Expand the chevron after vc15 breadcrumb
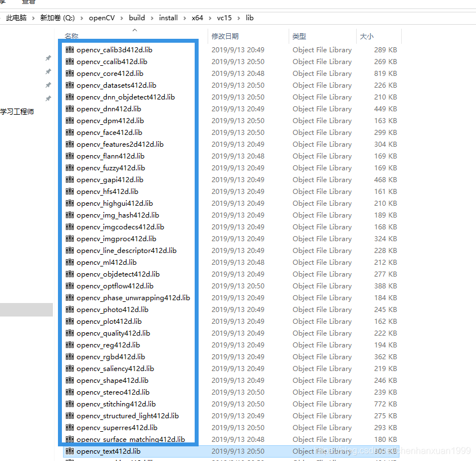The image size is (476, 461). click(x=239, y=18)
